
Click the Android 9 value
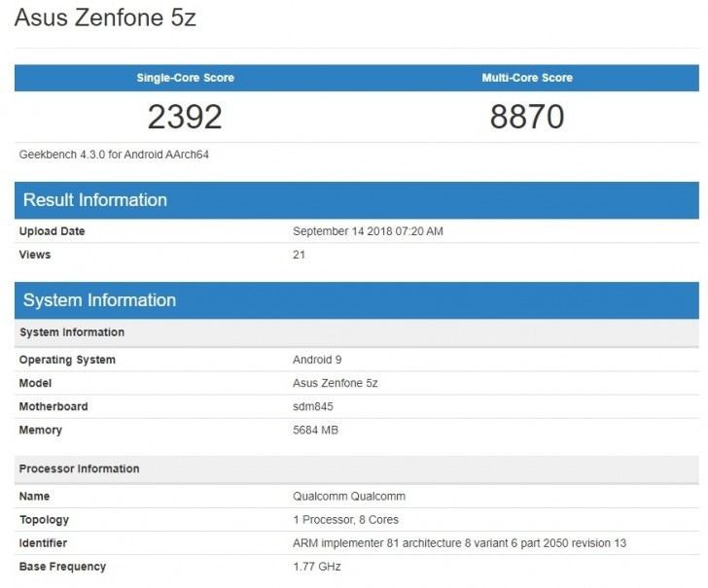[x=317, y=360]
